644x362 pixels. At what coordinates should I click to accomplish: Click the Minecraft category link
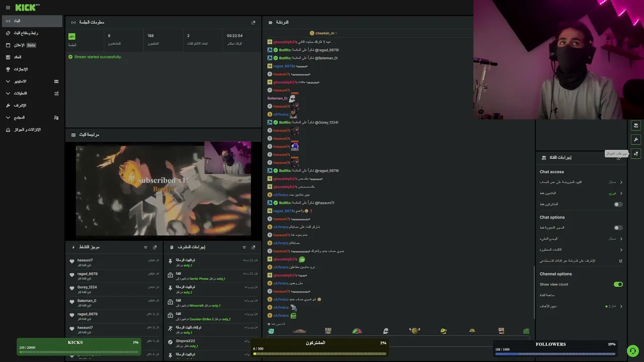(x=196, y=306)
